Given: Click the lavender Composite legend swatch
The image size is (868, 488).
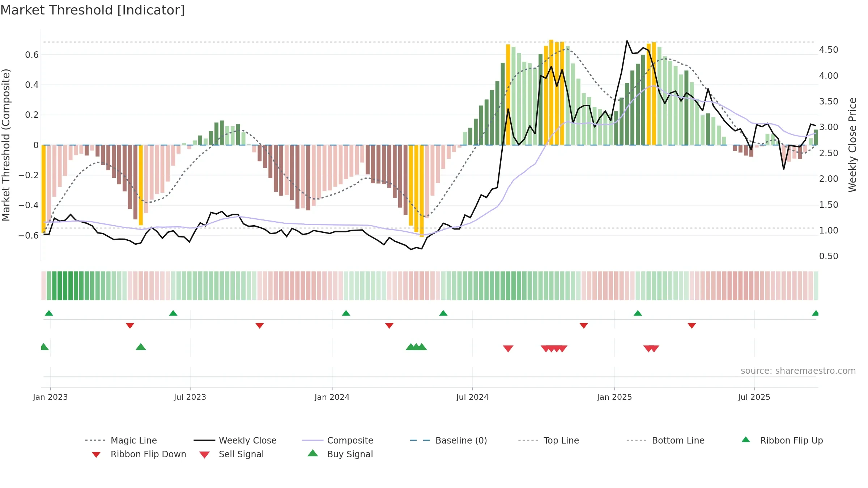Looking at the screenshot, I should coord(312,440).
